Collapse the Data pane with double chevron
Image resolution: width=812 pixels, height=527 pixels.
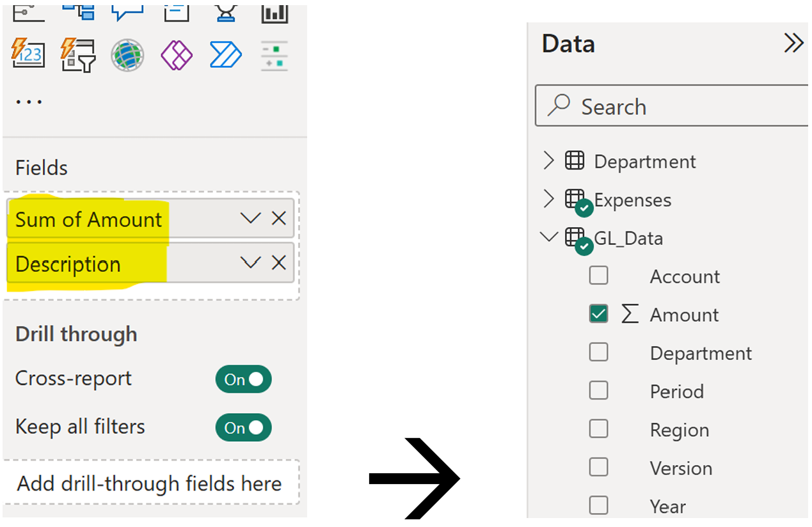pos(793,43)
